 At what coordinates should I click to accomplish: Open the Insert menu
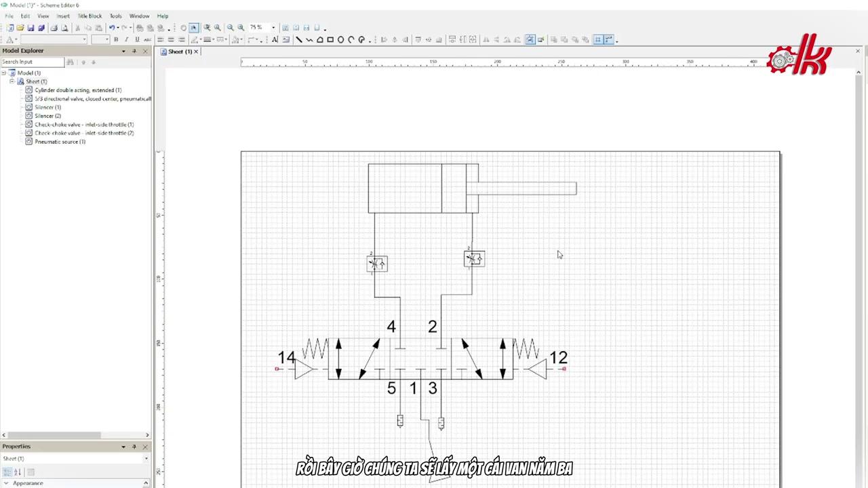click(62, 16)
